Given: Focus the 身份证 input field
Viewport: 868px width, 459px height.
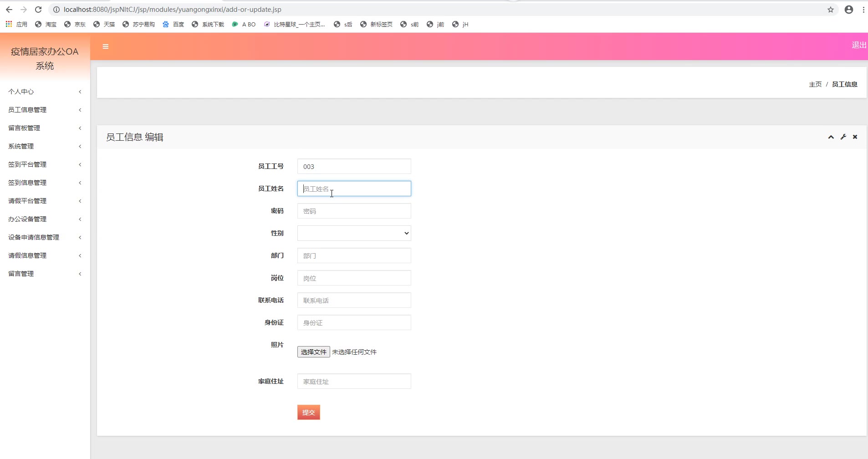Looking at the screenshot, I should [x=354, y=322].
